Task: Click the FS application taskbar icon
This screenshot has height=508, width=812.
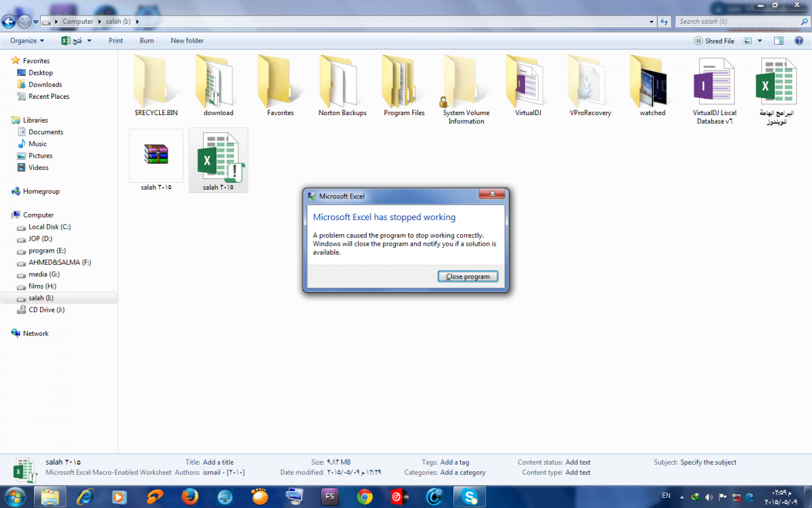Action: tap(331, 496)
